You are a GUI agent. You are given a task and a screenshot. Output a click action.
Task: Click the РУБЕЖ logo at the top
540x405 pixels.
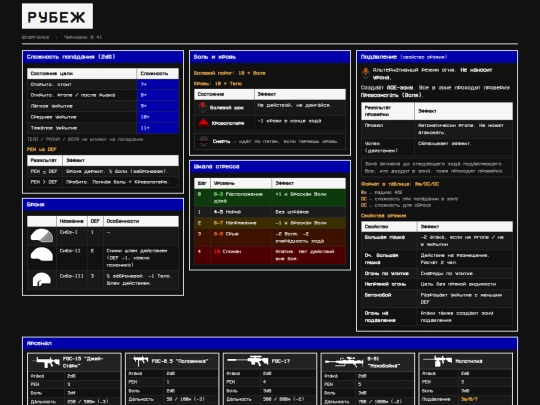pos(57,16)
